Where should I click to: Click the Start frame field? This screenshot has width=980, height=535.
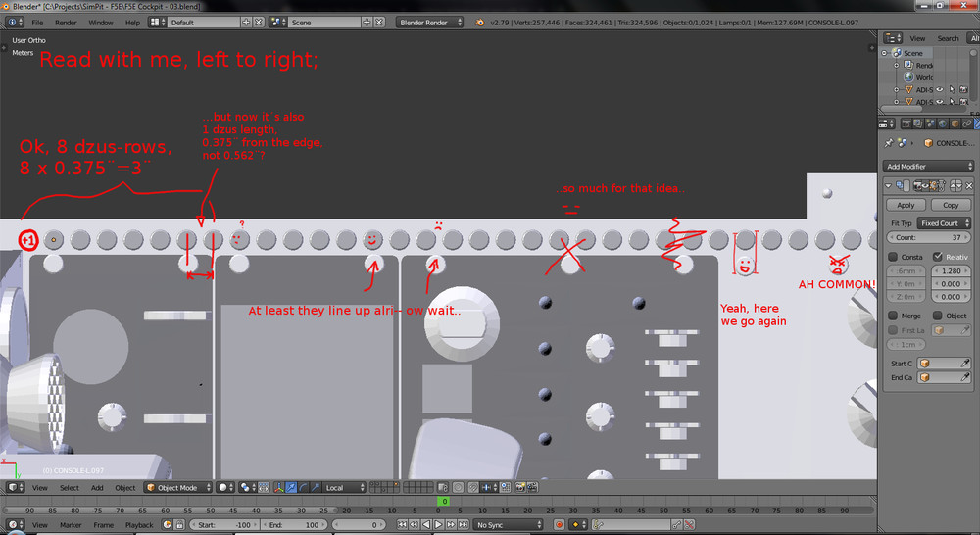[224, 525]
